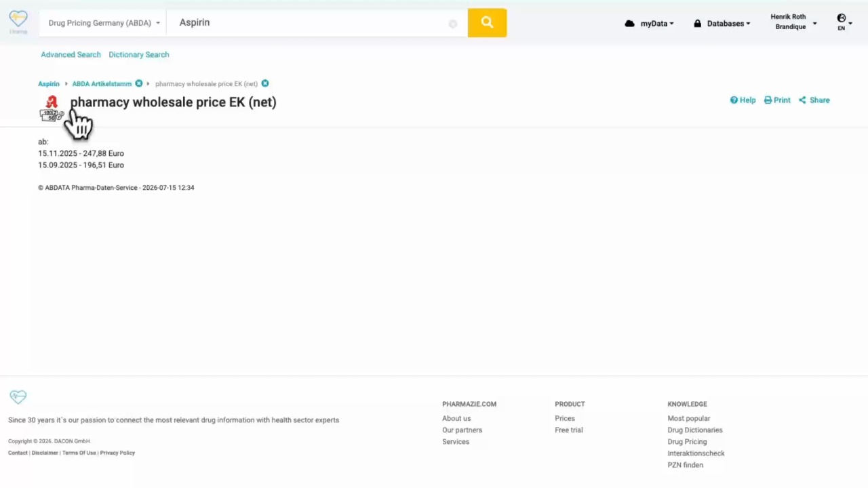Go to Dictionary Search

pyautogui.click(x=139, y=55)
